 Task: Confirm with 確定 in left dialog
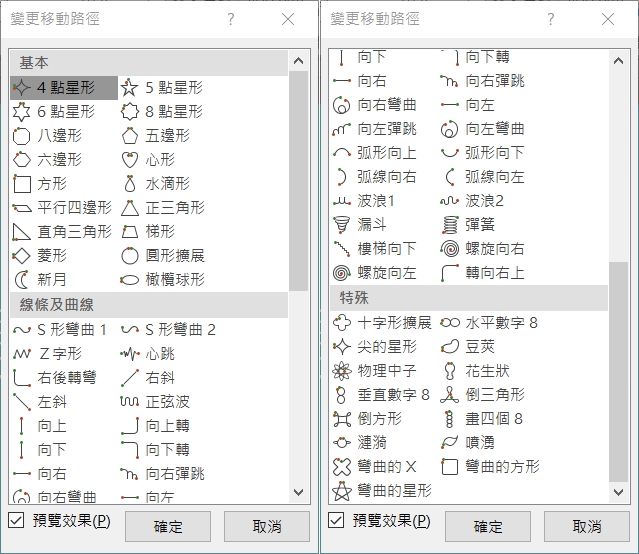(x=168, y=527)
